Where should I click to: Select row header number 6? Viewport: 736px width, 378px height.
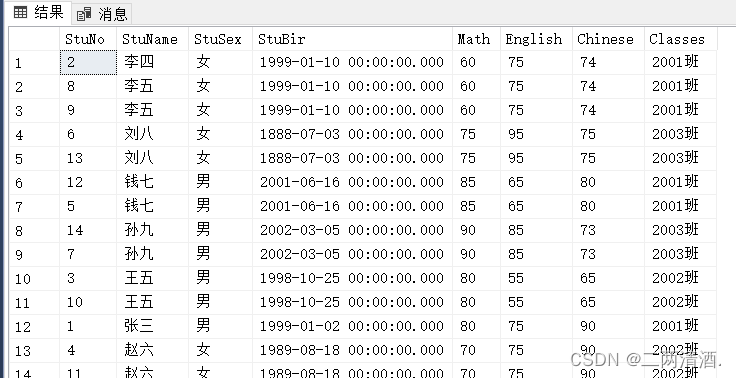tap(35, 183)
